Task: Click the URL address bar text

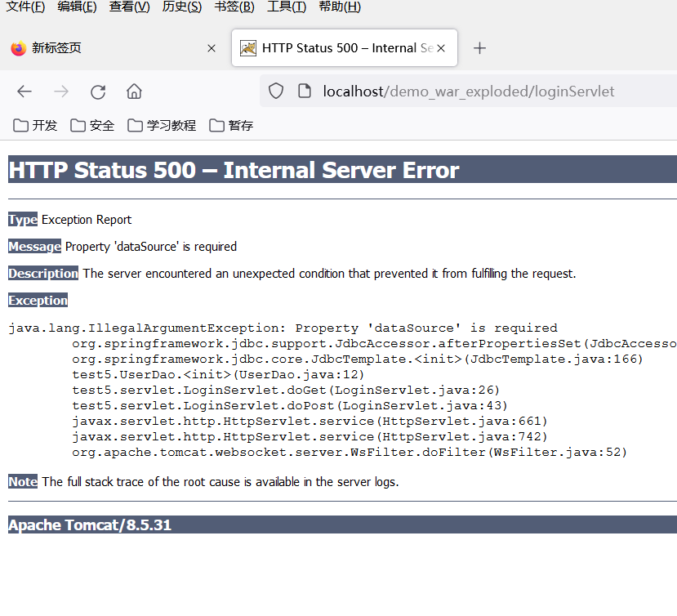Action: point(469,92)
